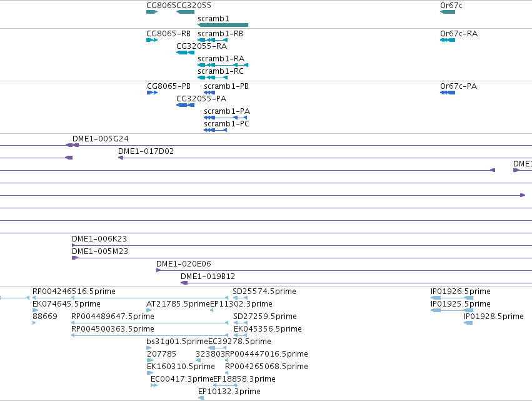The image size is (532, 401).
Task: Select the CG32055-RA transcript label
Action: pos(201,46)
